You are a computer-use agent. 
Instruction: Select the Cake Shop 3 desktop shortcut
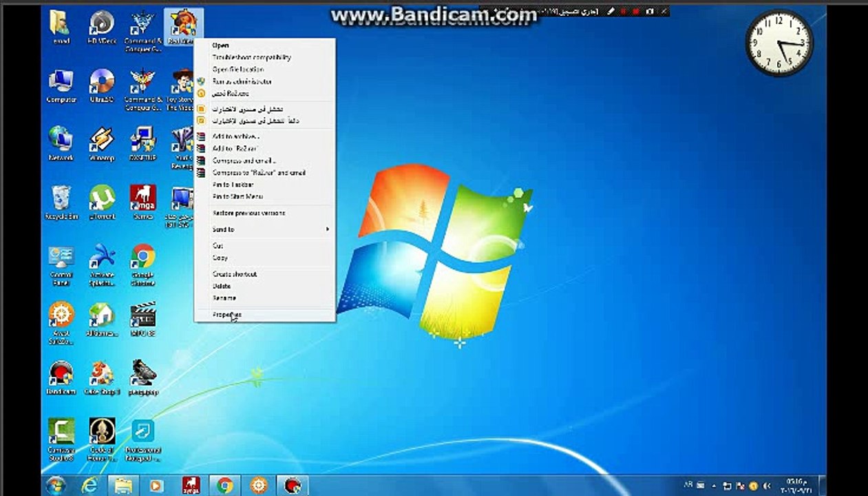[102, 377]
